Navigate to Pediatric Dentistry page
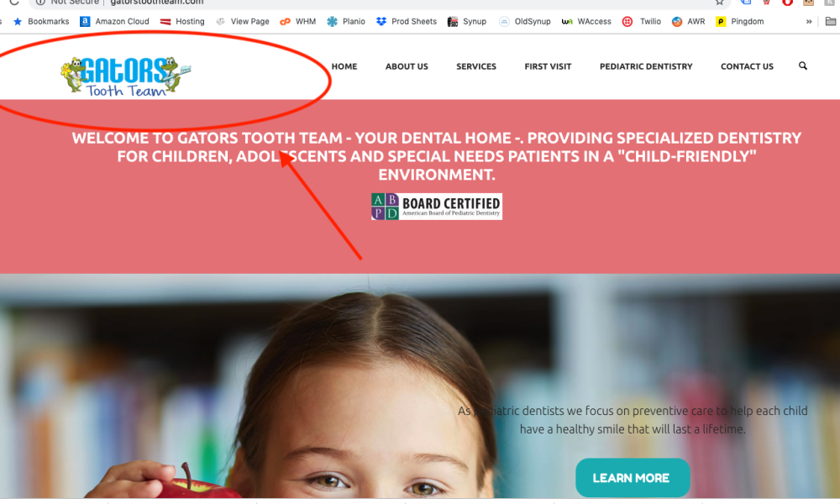Image resolution: width=840 pixels, height=504 pixels. pyautogui.click(x=646, y=66)
